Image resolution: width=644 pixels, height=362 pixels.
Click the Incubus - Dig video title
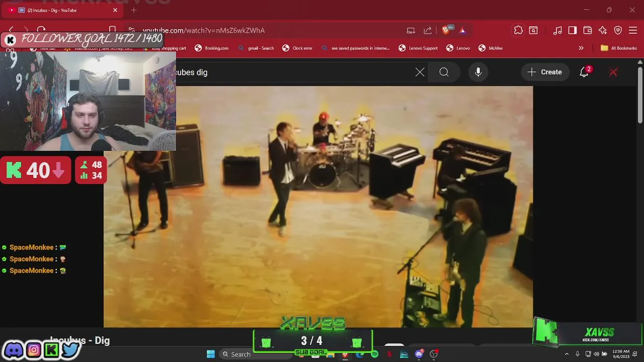pyautogui.click(x=79, y=340)
